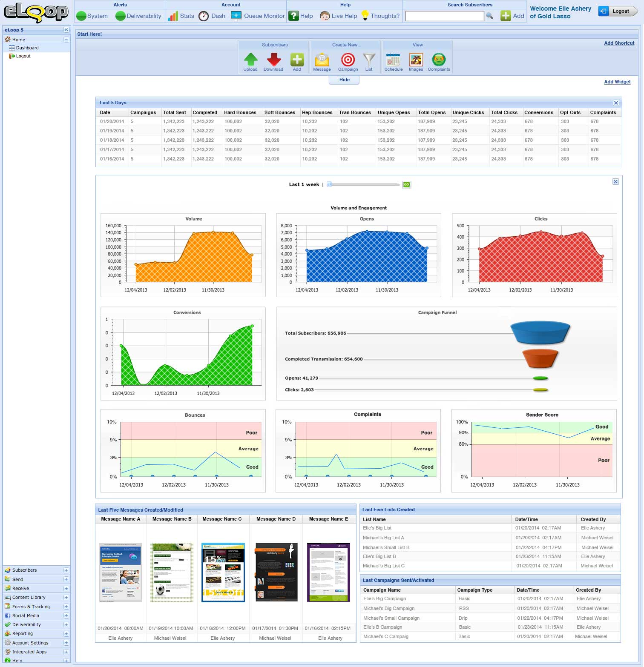
Task: Expand the Subscribers section in the sidebar
Action: pyautogui.click(x=66, y=570)
